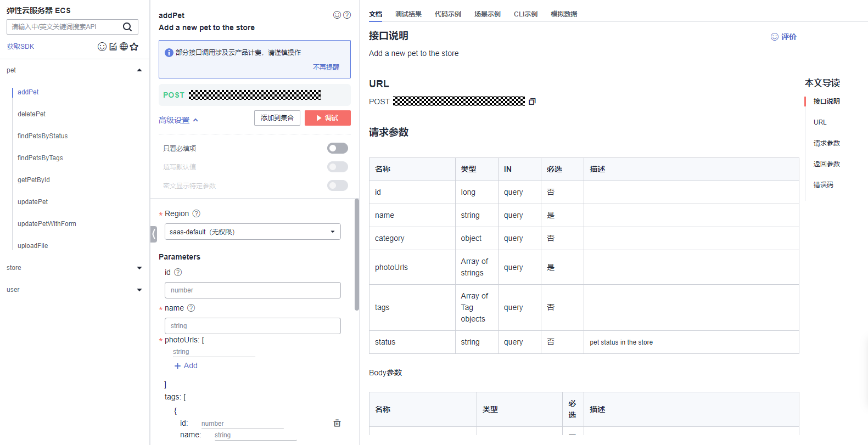Screen dimensions: 868x445
Task: Click the help question icon next to addPet title
Action: 347,15
